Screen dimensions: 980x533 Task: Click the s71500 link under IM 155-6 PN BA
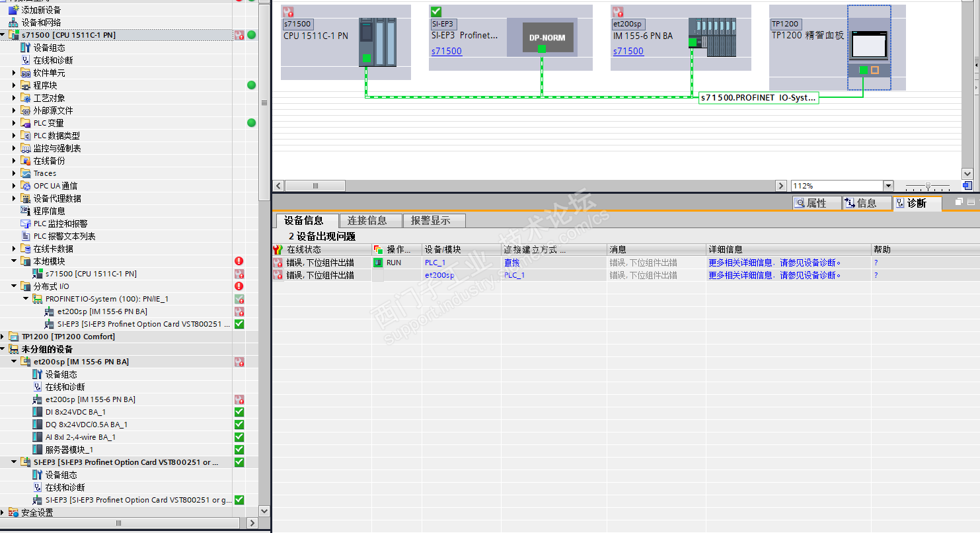pos(628,51)
